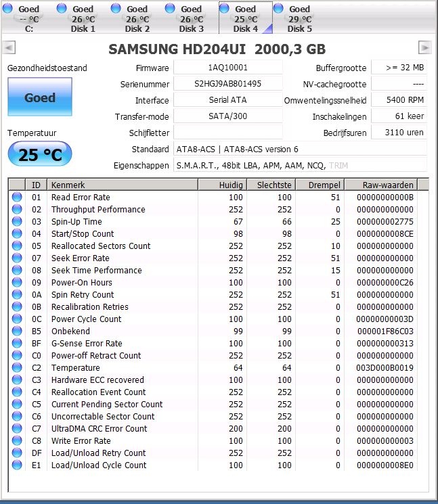Screen dimensions: 438x504
Task: Click the serial number field S2HGJ9AB801495
Action: (227, 84)
